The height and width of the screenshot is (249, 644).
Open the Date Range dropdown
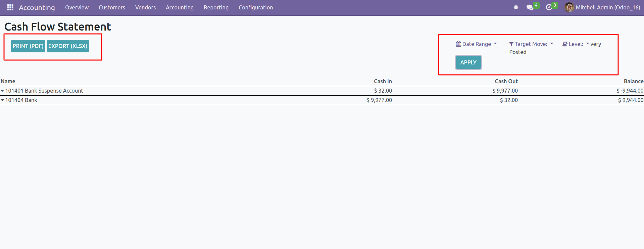coord(477,44)
